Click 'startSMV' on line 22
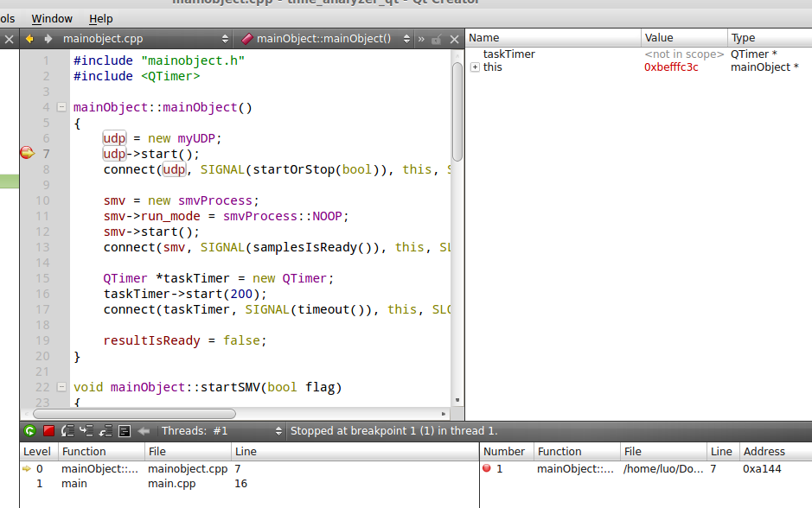812x508 pixels. [x=230, y=387]
